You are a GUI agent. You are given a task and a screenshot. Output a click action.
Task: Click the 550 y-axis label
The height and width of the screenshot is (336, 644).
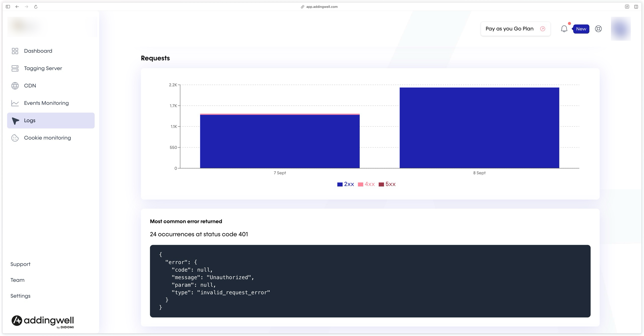click(x=173, y=148)
